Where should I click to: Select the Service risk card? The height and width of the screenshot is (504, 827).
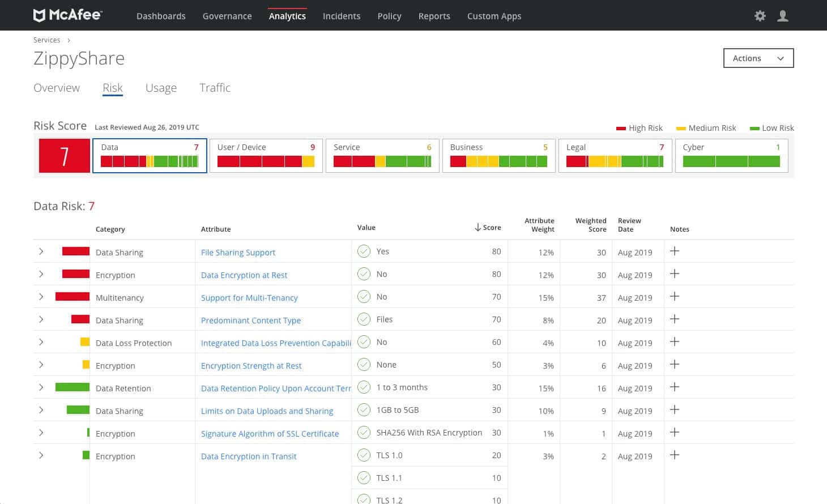382,156
